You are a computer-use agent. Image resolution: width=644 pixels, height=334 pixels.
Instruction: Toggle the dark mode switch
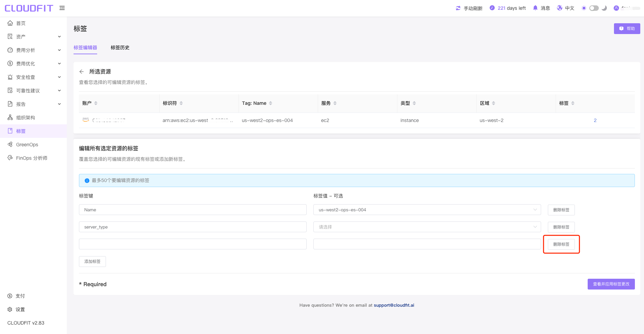[594, 8]
